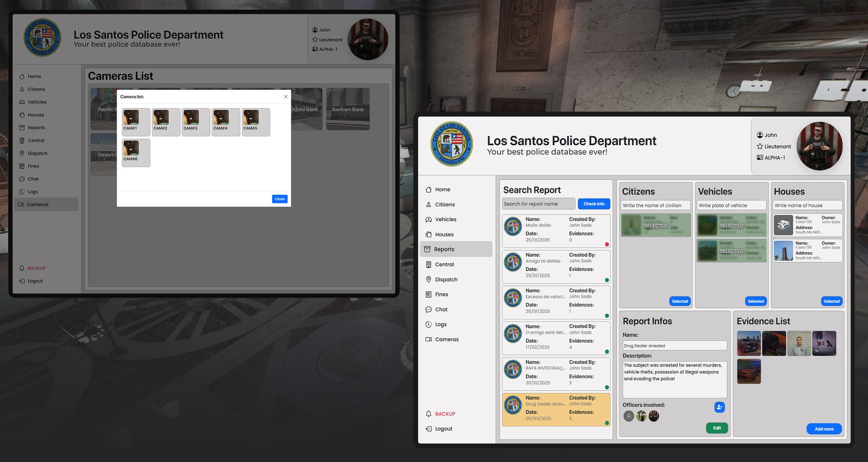Click the add officer icon under Officers involved

[719, 407]
